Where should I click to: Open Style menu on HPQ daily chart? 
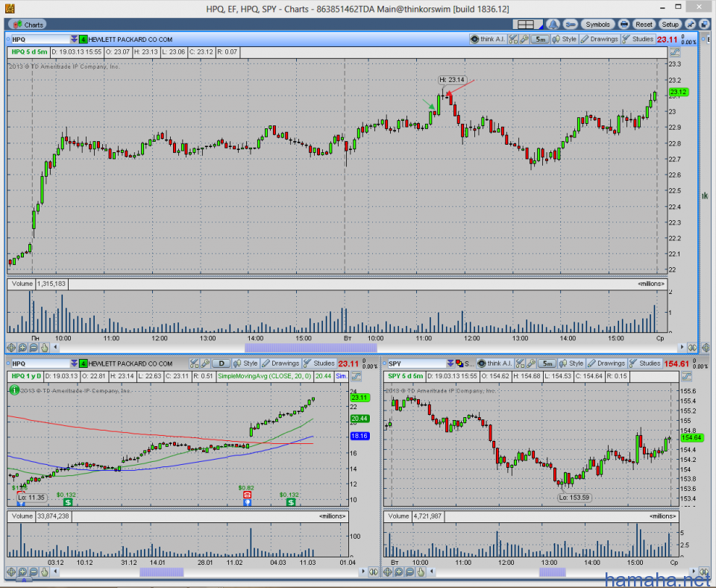tap(245, 363)
